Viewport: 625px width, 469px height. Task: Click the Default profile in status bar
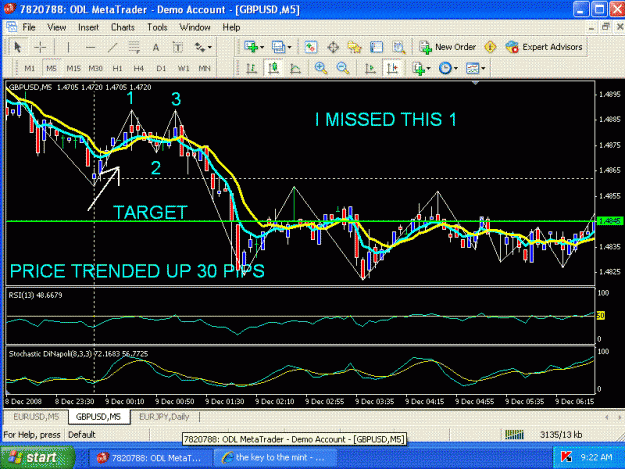(x=81, y=435)
